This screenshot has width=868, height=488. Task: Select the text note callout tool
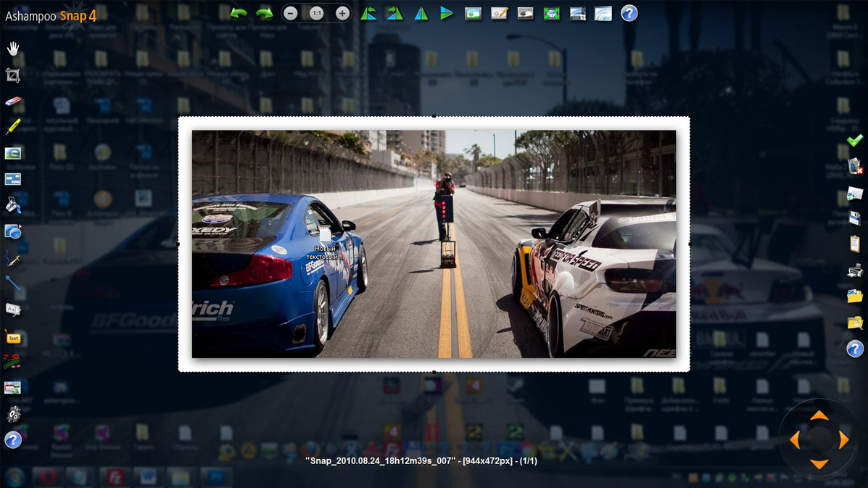click(13, 310)
